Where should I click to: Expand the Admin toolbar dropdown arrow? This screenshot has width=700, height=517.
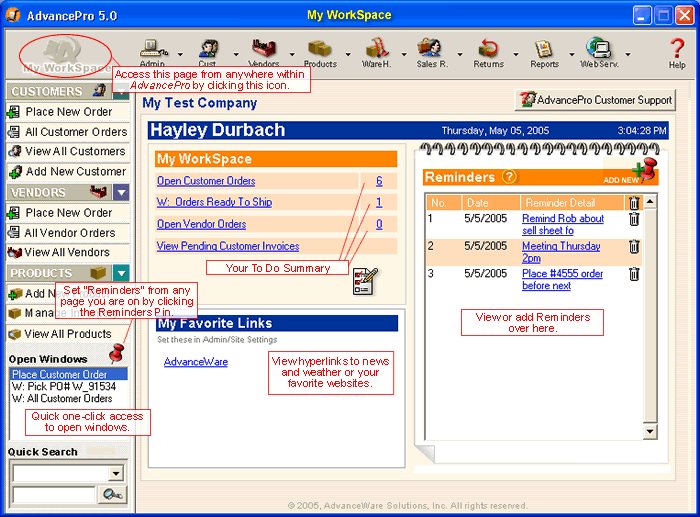tap(180, 54)
